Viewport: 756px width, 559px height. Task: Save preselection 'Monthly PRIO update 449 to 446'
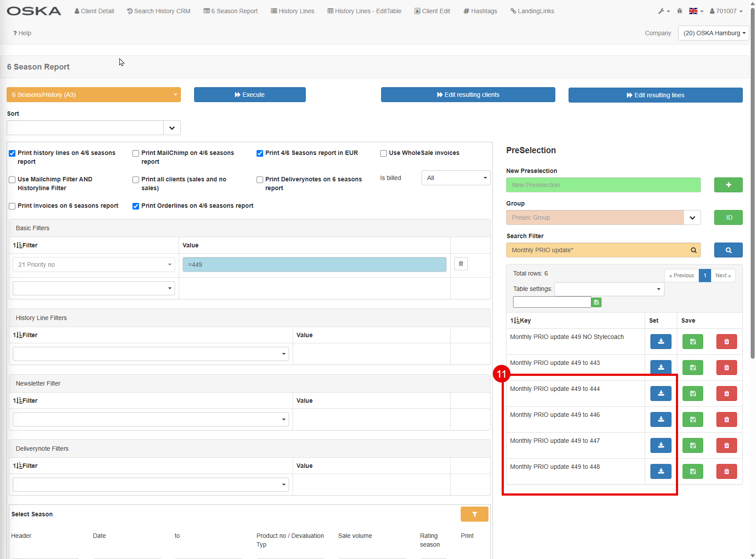693,419
